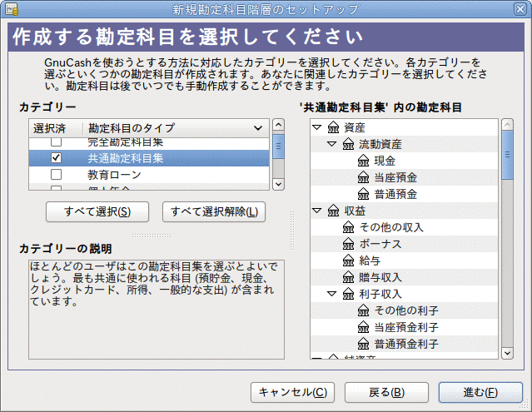Click the account icon beside 普通預金
The width and height of the screenshot is (532, 412).
coord(363,194)
